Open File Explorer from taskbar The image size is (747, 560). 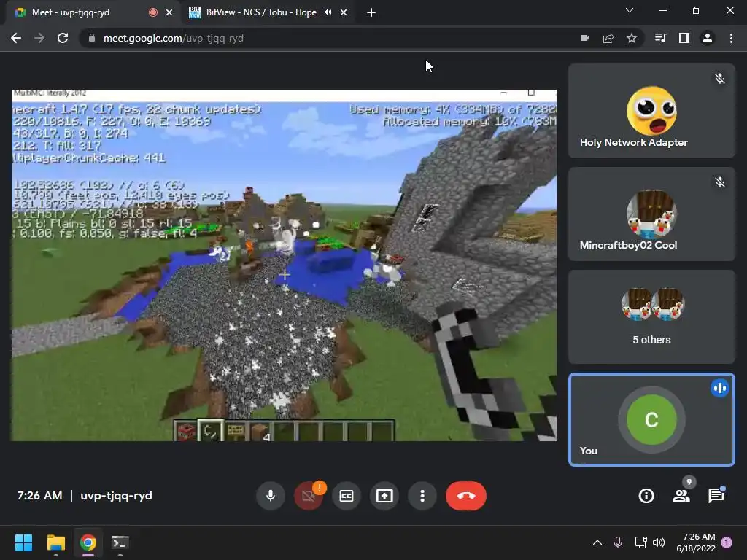55,542
